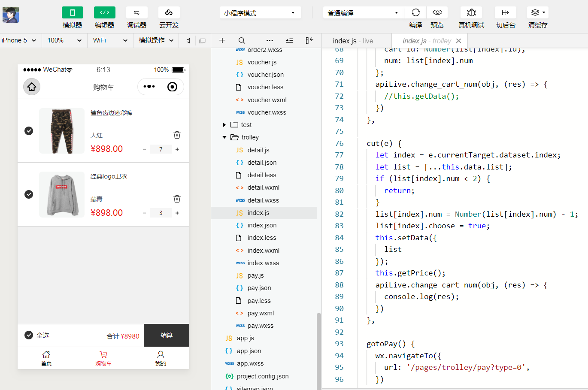Click the Preview eye icon
This screenshot has height=390, width=588.
(x=437, y=13)
